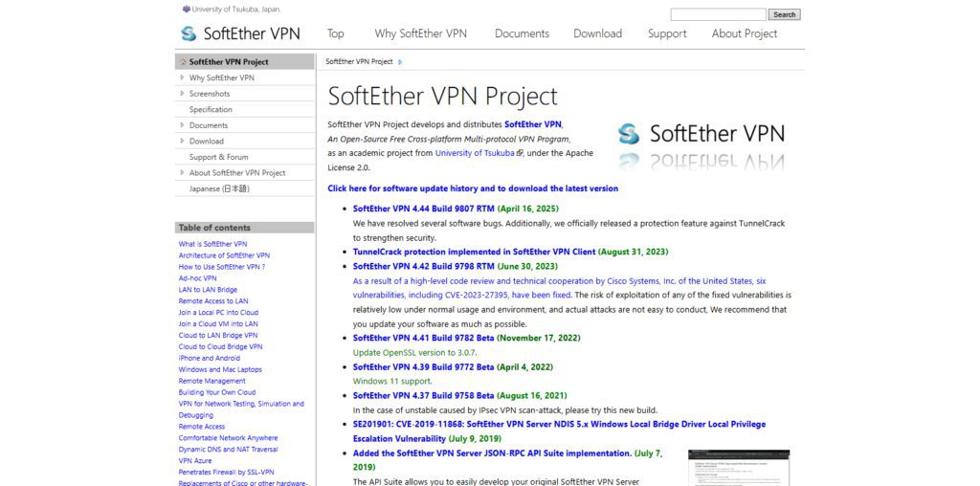Click the Search button

[785, 14]
